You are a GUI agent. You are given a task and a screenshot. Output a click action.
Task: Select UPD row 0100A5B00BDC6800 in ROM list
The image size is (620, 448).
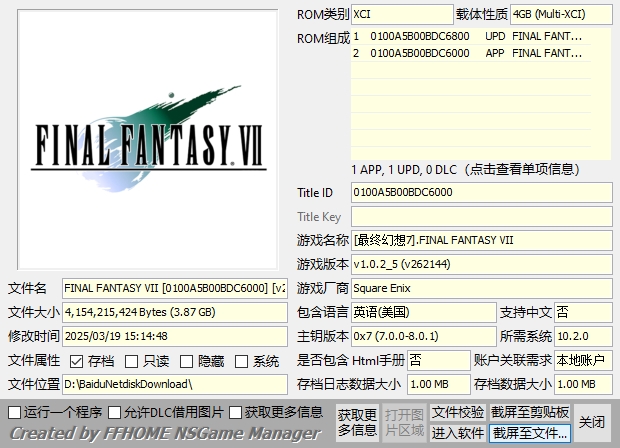(x=471, y=36)
